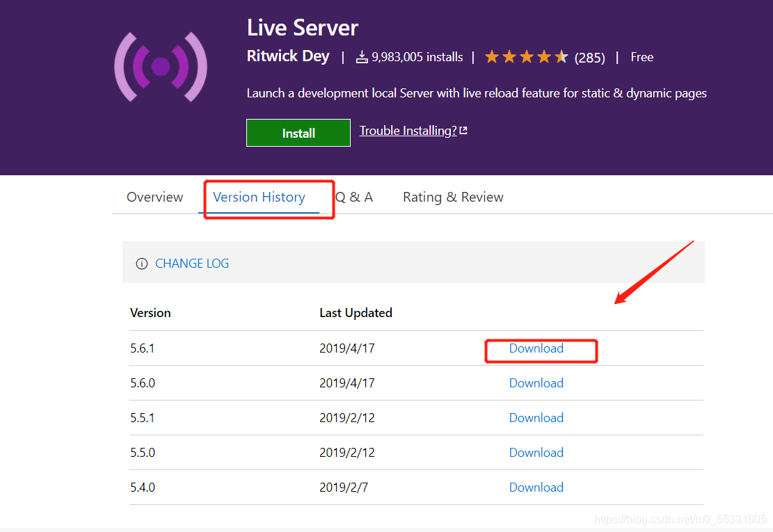Click the Live Server title heading

[x=302, y=28]
